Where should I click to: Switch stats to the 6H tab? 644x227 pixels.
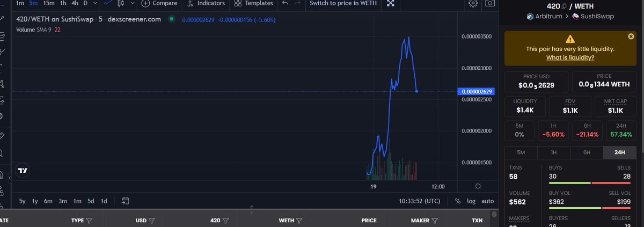pyautogui.click(x=587, y=152)
